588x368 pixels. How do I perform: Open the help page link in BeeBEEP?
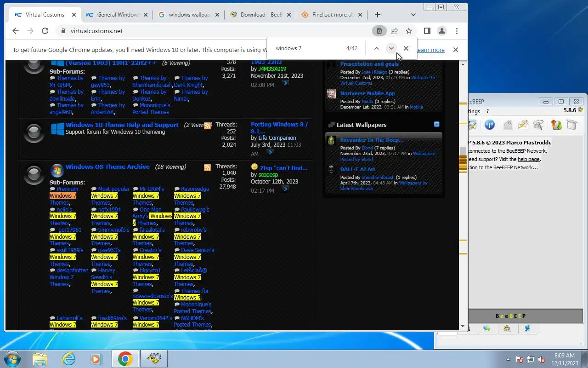pyautogui.click(x=529, y=159)
